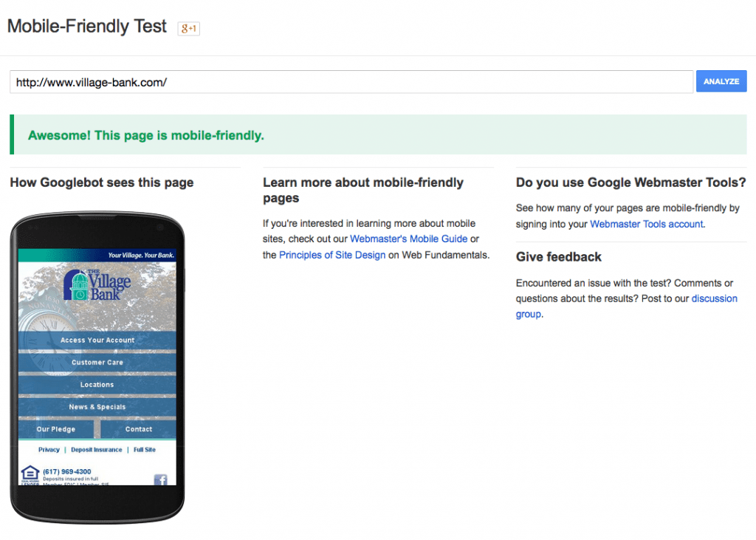Screen dimensions: 756x540
Task: Click Privacy link in phone preview
Action: pos(49,450)
